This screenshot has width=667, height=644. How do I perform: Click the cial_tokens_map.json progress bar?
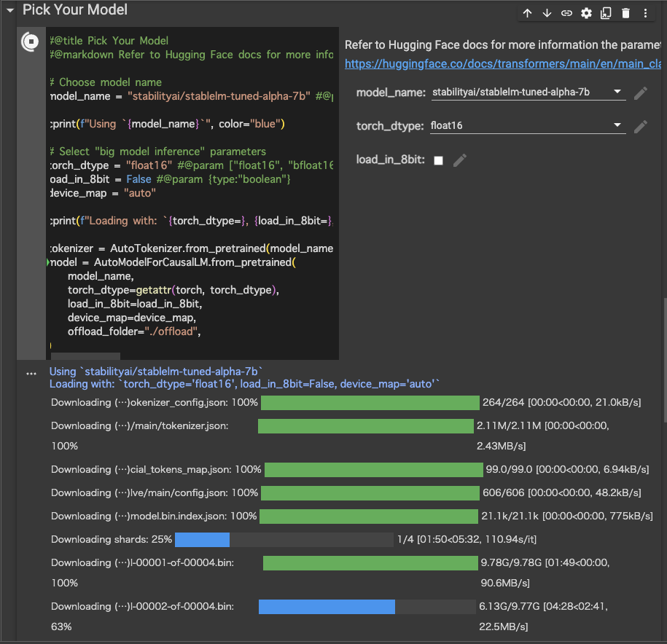[x=374, y=470]
